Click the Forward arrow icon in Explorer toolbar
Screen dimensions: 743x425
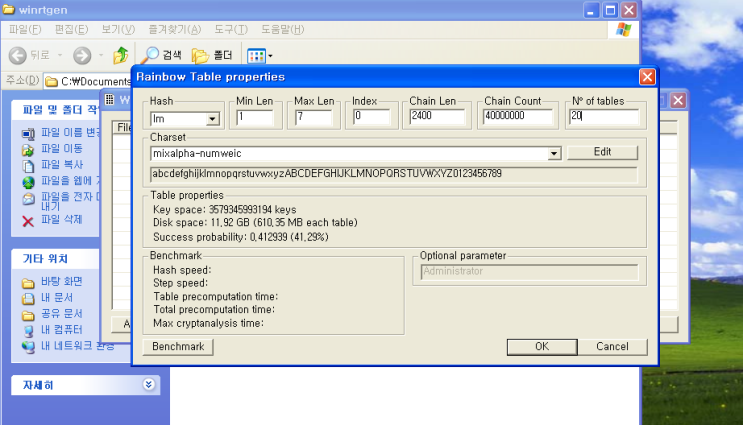pos(82,55)
